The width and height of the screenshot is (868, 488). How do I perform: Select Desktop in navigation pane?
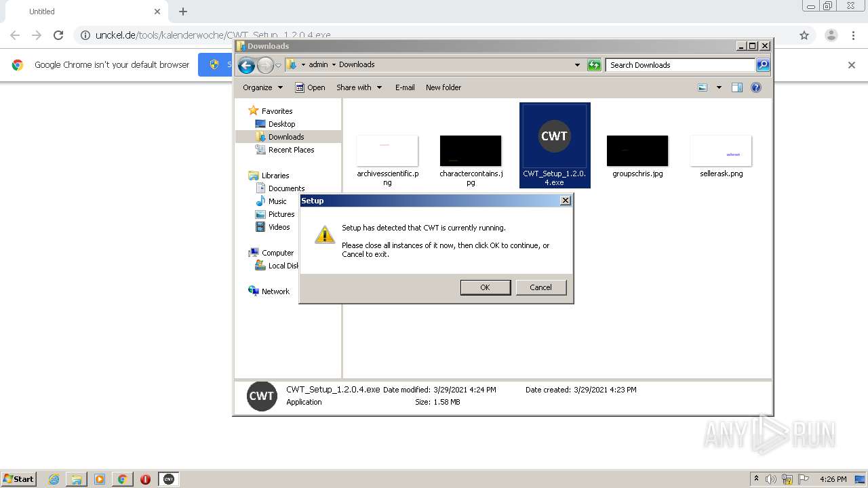pos(281,124)
